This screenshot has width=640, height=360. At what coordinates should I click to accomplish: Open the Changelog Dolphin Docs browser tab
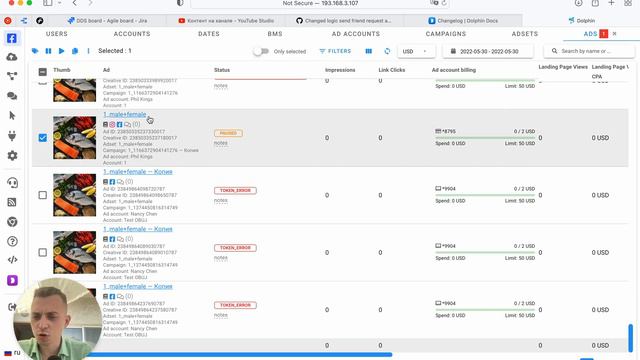(463, 20)
